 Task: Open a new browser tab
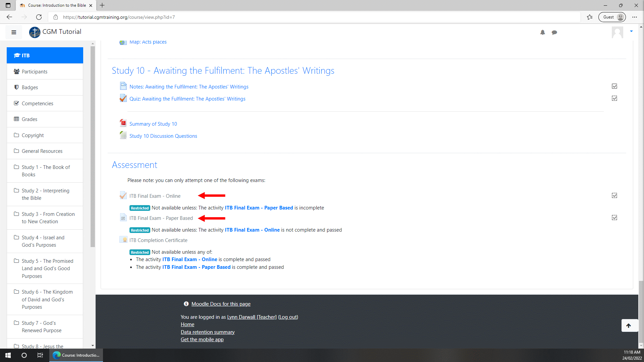(102, 5)
